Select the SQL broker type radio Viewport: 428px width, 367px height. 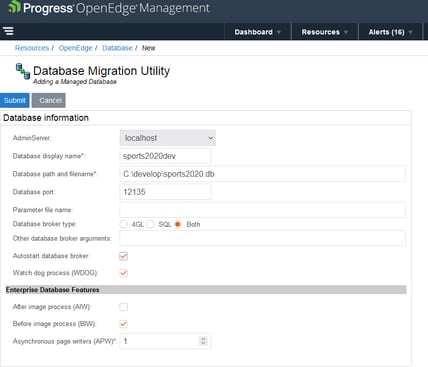[x=150, y=224]
